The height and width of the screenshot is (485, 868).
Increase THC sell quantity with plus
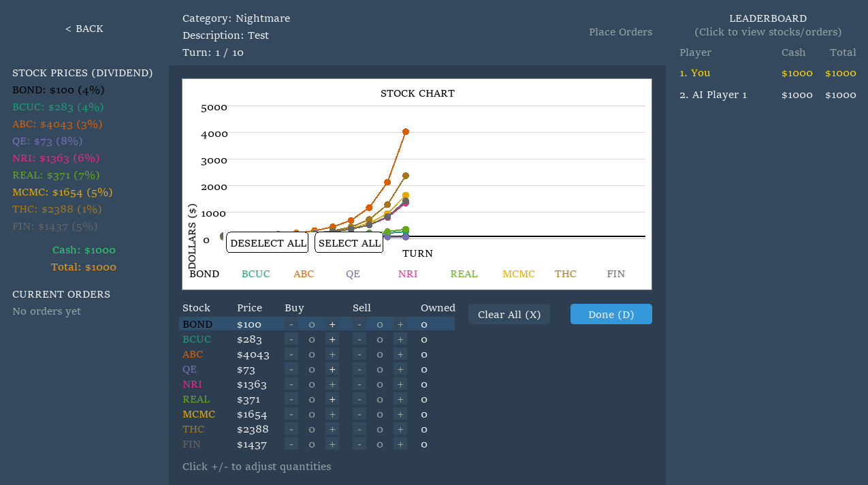400,429
